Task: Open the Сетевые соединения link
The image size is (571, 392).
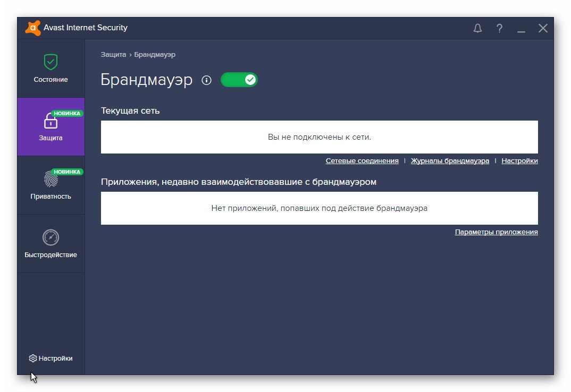Action: click(362, 161)
